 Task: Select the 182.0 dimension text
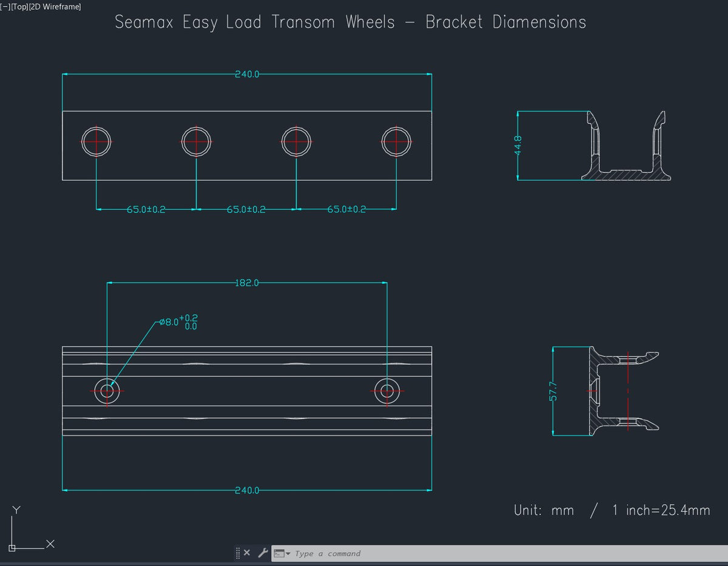tap(247, 283)
